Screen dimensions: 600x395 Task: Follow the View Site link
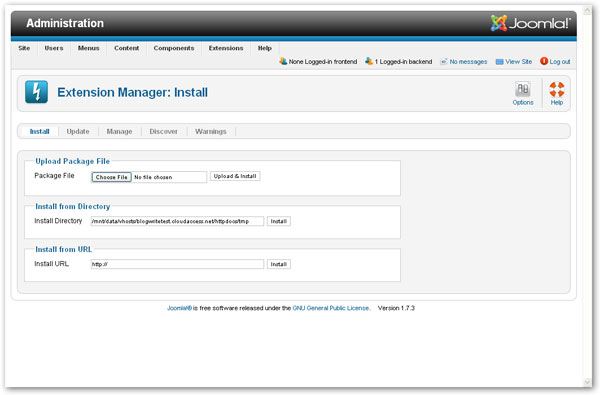pos(518,62)
